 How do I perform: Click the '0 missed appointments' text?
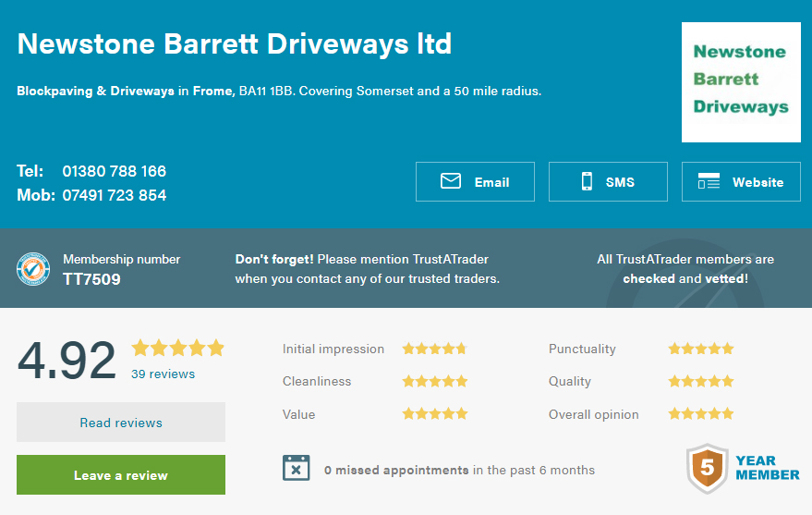pos(396,470)
